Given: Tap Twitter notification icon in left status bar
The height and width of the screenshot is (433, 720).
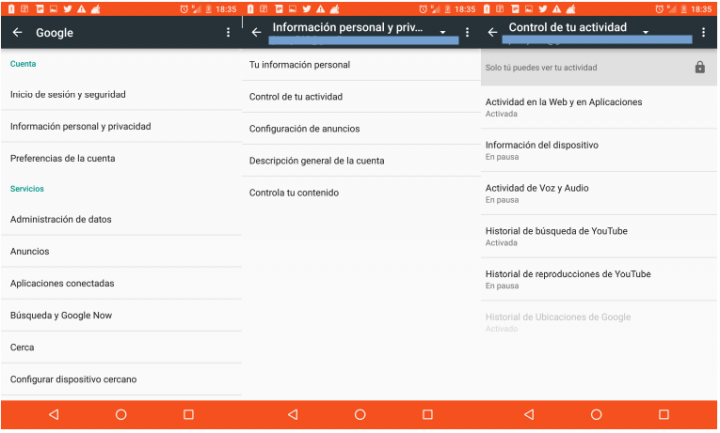Looking at the screenshot, I should (68, 9).
